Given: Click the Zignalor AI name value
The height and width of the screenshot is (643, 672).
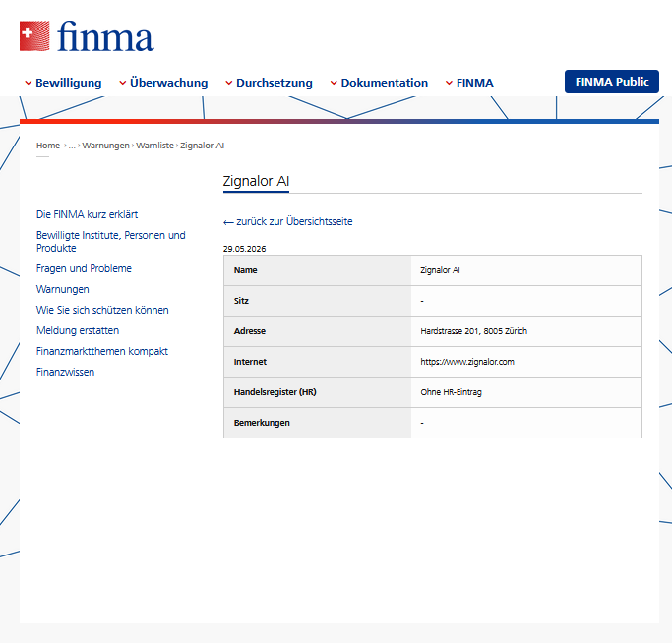Looking at the screenshot, I should tap(440, 270).
